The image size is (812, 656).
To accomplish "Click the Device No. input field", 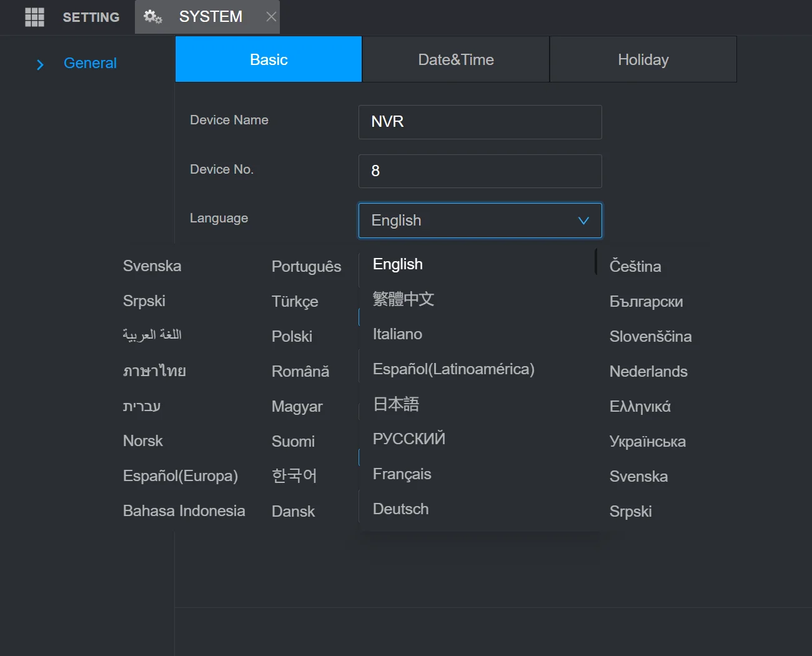I will (x=480, y=171).
